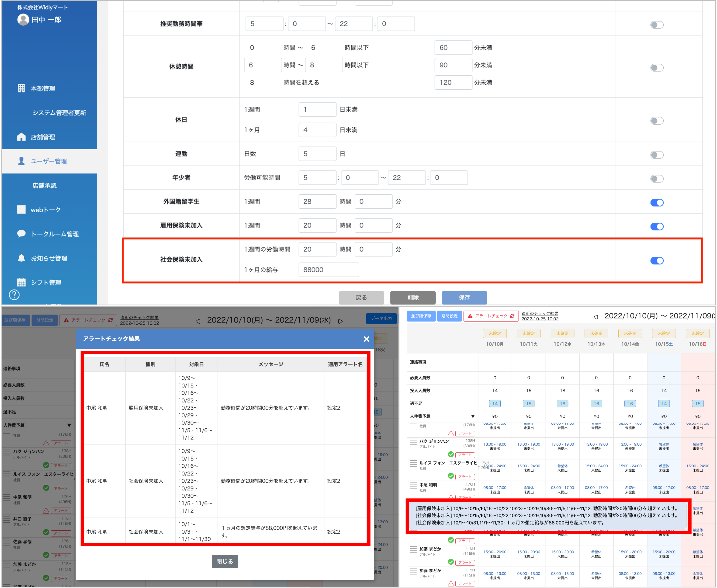
Task: Click the お知らせ管理 bell icon
Action: point(21,258)
